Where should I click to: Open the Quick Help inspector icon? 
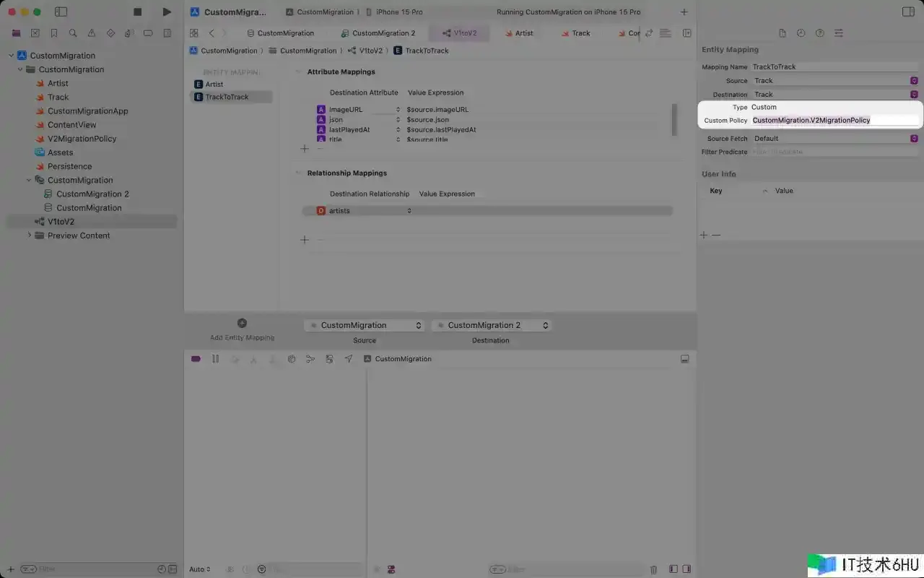(x=820, y=33)
